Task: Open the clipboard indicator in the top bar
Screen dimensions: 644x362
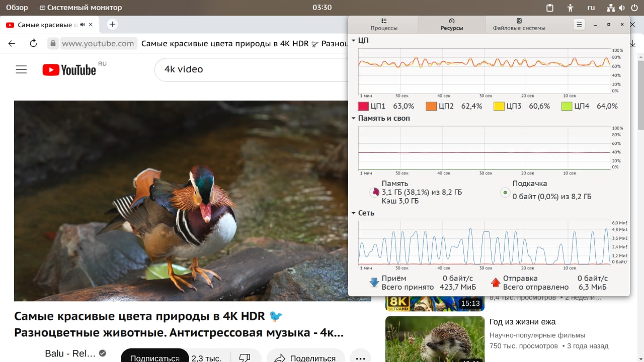Action: (x=550, y=8)
